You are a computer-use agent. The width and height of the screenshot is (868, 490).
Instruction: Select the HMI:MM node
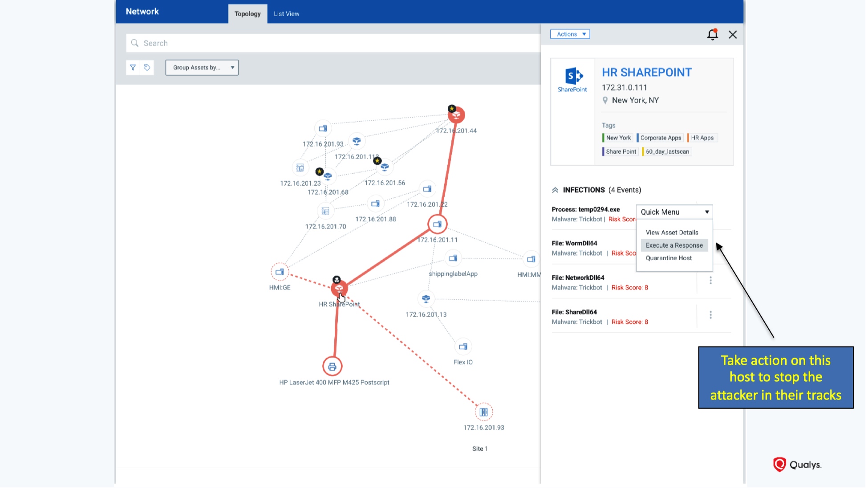tap(531, 259)
